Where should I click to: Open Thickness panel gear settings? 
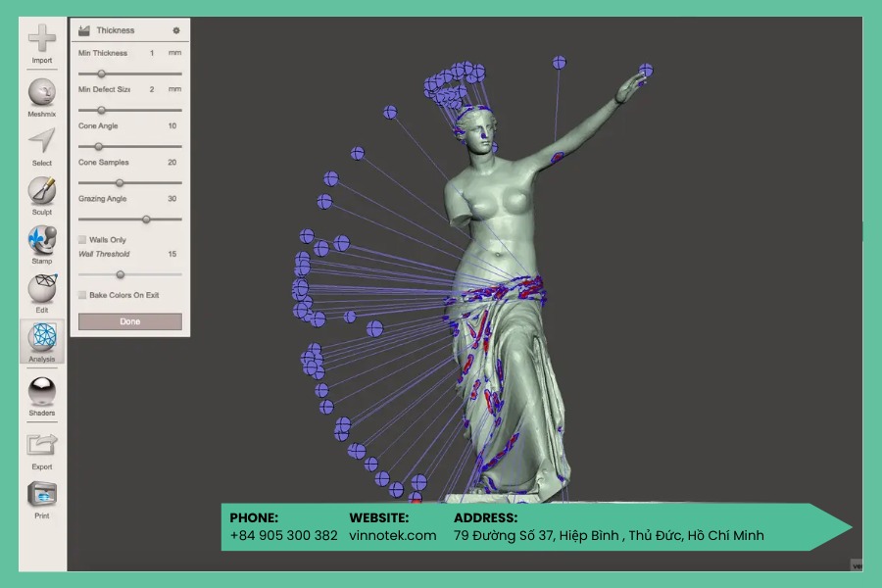[176, 30]
